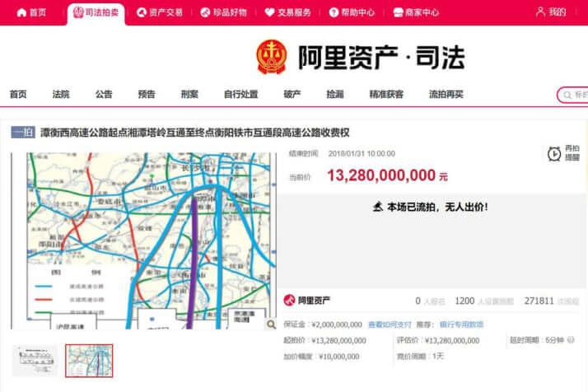Click the 1200 reminder count
588x392 pixels.
(x=464, y=301)
